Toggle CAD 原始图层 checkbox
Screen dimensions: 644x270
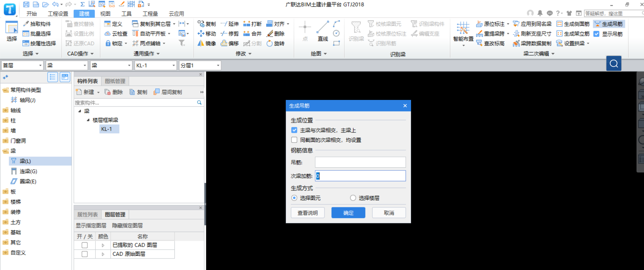(85, 254)
